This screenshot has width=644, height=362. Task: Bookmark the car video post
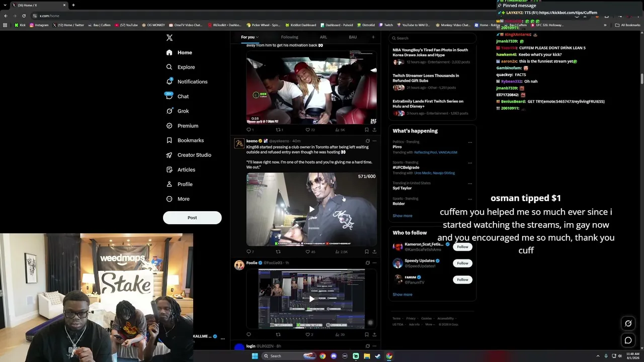[366, 130]
